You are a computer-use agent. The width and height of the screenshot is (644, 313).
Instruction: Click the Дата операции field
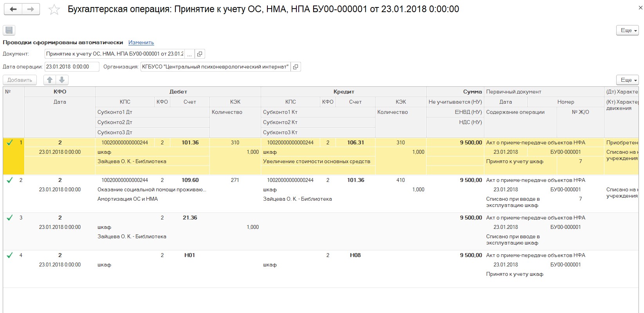[72, 67]
